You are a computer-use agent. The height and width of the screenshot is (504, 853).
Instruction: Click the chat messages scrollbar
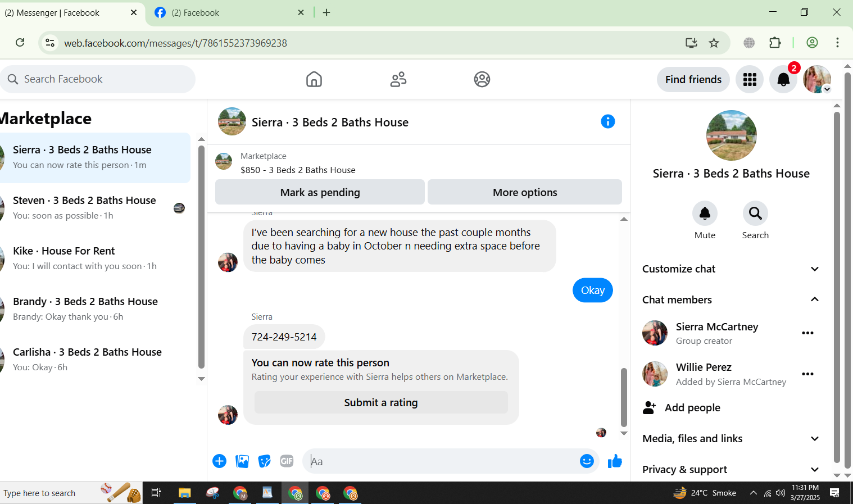pyautogui.click(x=624, y=397)
